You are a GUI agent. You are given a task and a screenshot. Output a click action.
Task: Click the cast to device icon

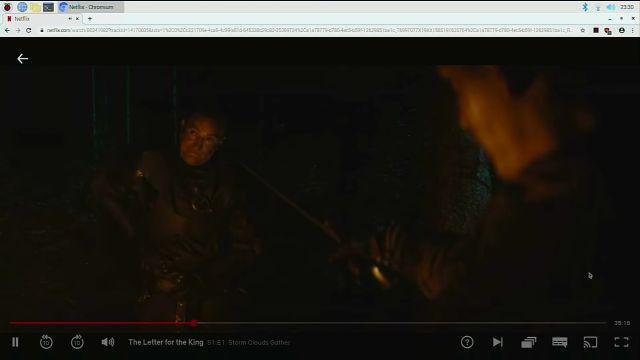(590, 342)
